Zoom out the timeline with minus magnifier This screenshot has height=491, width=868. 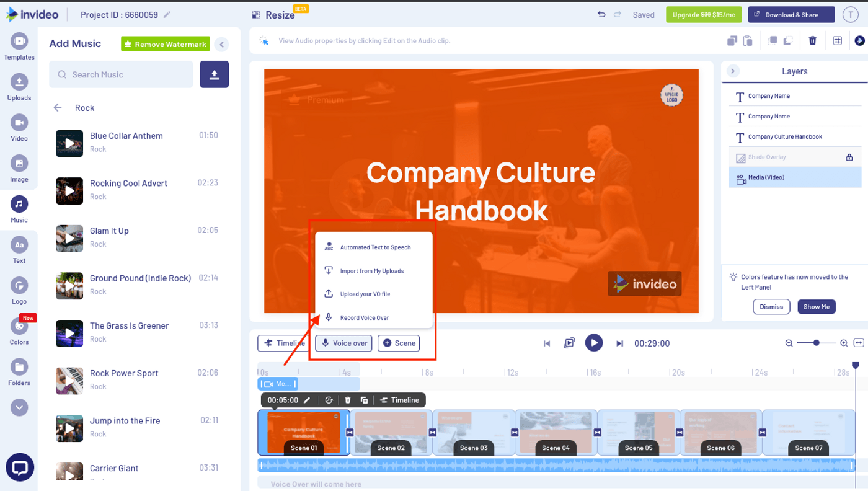tap(789, 343)
